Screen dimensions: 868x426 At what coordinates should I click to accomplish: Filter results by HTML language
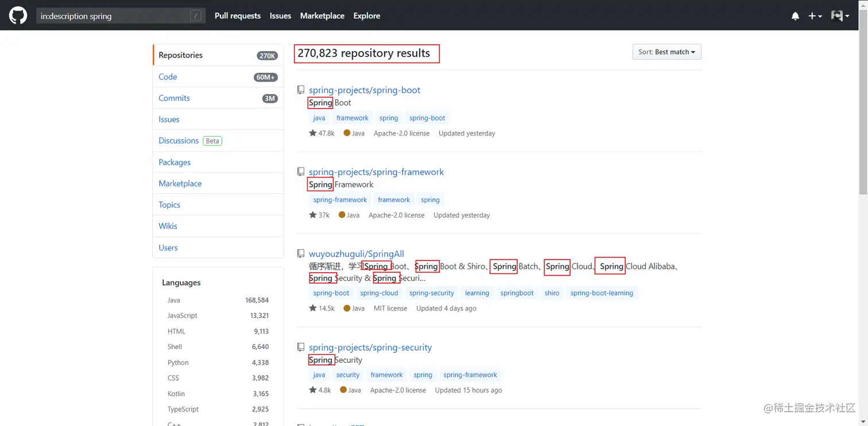pyautogui.click(x=218, y=331)
